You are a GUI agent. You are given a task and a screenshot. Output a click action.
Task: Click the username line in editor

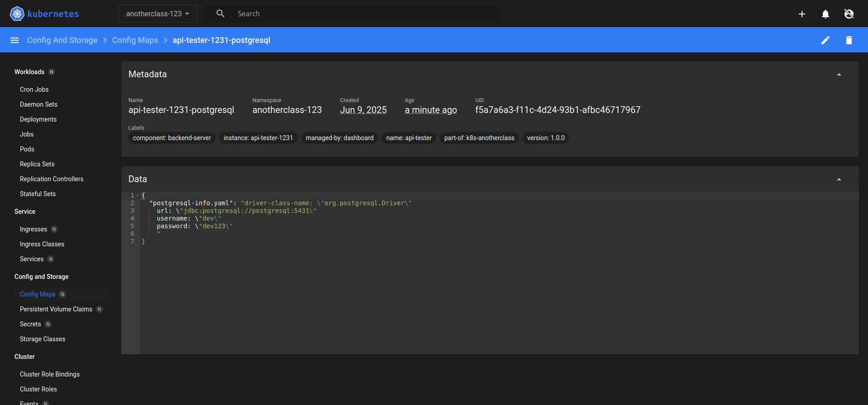[189, 218]
